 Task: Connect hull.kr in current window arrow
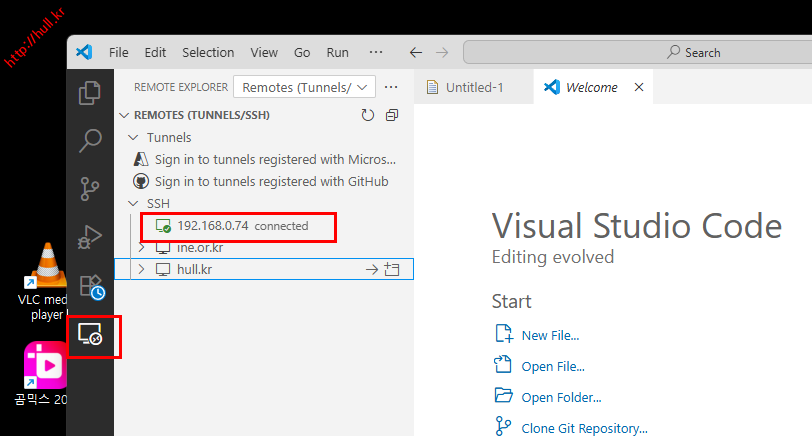371,270
